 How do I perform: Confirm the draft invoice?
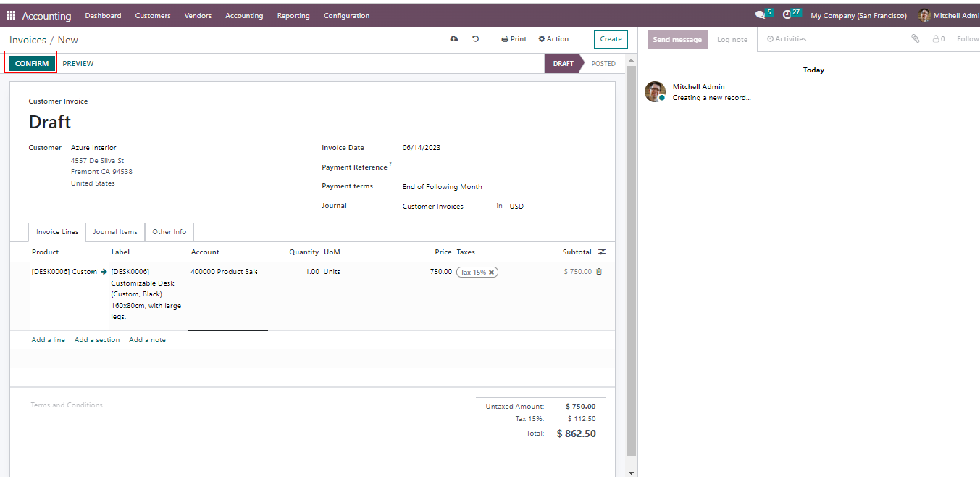tap(32, 64)
